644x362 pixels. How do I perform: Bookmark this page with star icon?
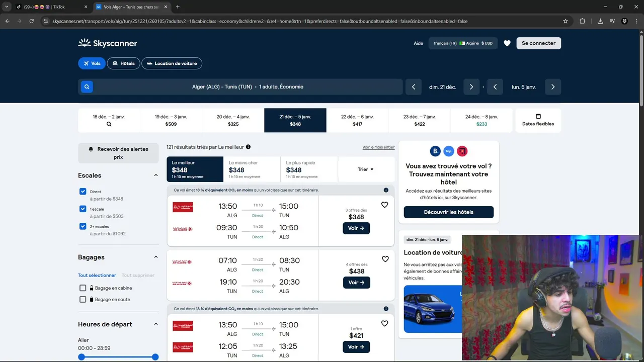pyautogui.click(x=566, y=21)
